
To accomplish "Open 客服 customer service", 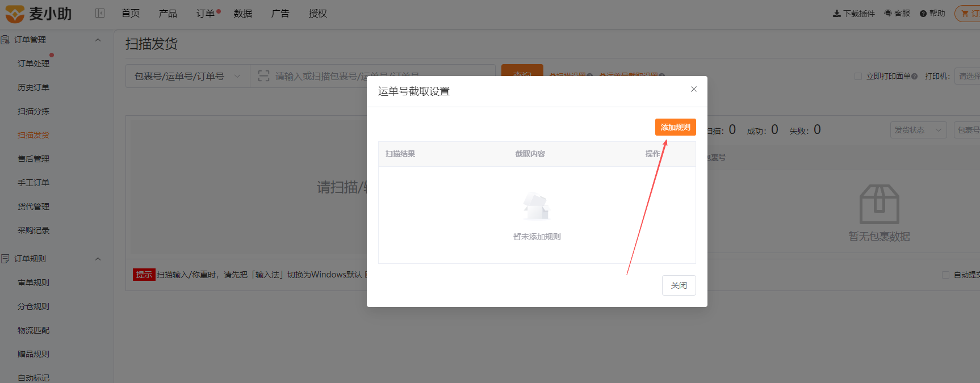I will [x=897, y=13].
